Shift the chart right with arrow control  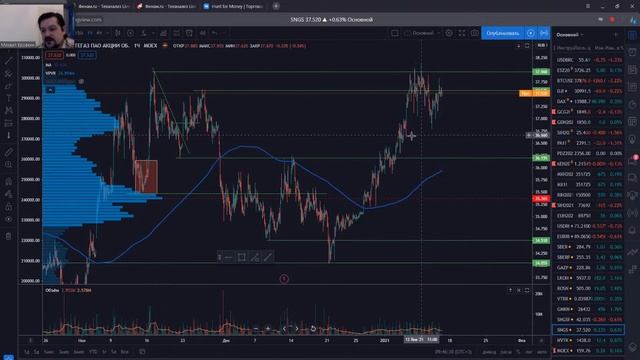coord(297,329)
